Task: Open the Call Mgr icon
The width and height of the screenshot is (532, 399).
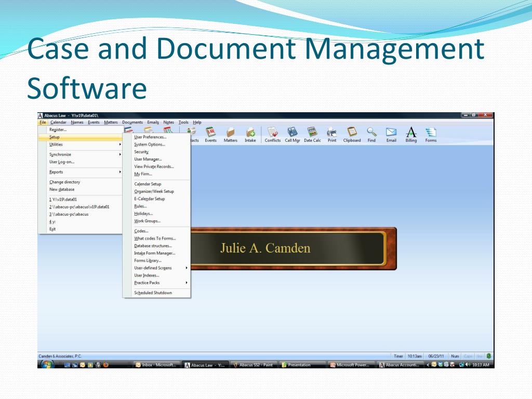Action: 292,135
